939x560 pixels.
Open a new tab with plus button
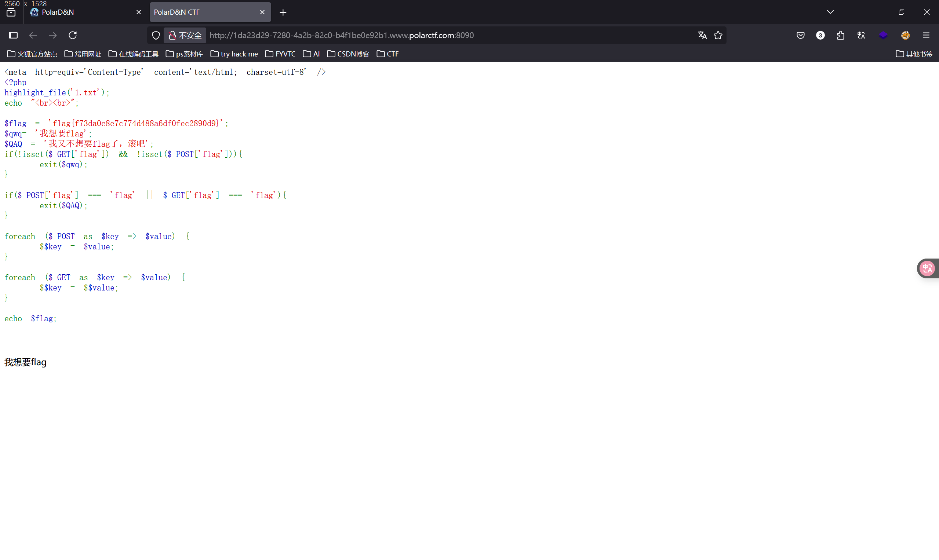(283, 12)
